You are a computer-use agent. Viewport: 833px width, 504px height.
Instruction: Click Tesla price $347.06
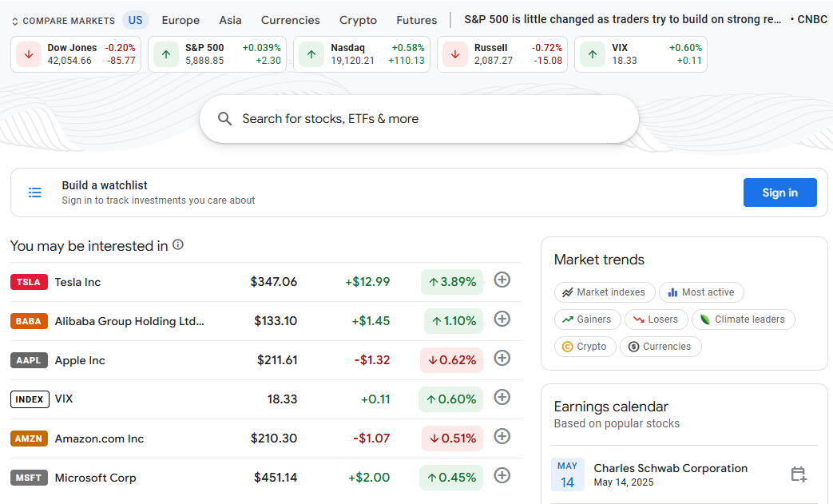click(x=274, y=281)
